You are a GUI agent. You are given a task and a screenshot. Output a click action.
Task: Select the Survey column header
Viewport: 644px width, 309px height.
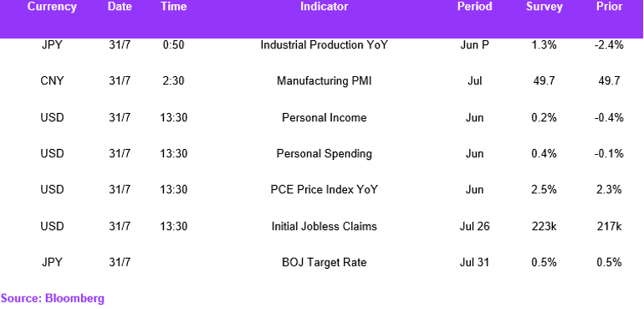[x=544, y=7]
